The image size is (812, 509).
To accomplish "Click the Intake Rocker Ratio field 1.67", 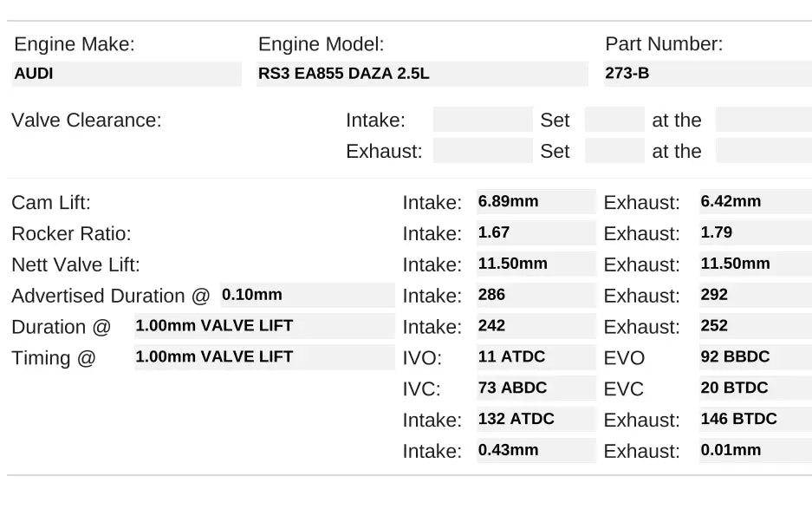I will click(x=536, y=233).
